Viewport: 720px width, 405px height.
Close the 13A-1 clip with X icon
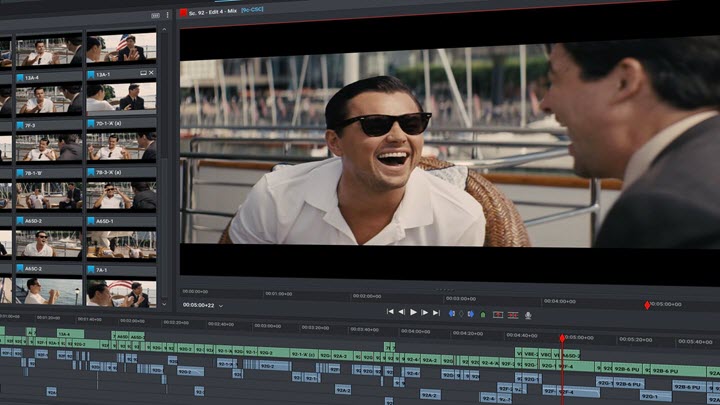[x=151, y=73]
